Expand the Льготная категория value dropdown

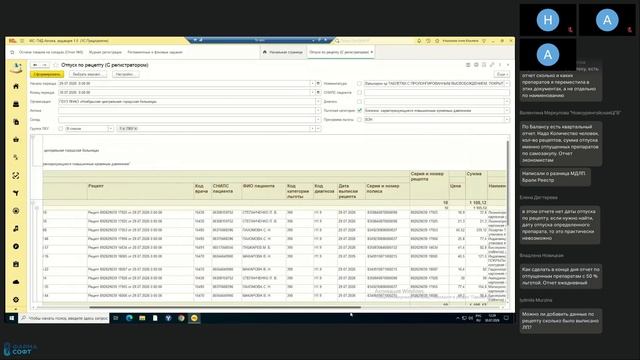(x=507, y=110)
